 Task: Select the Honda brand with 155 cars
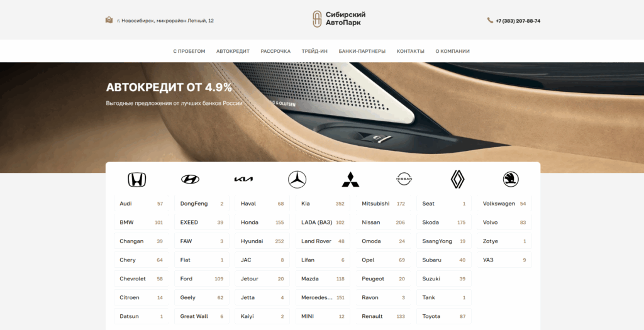262,223
